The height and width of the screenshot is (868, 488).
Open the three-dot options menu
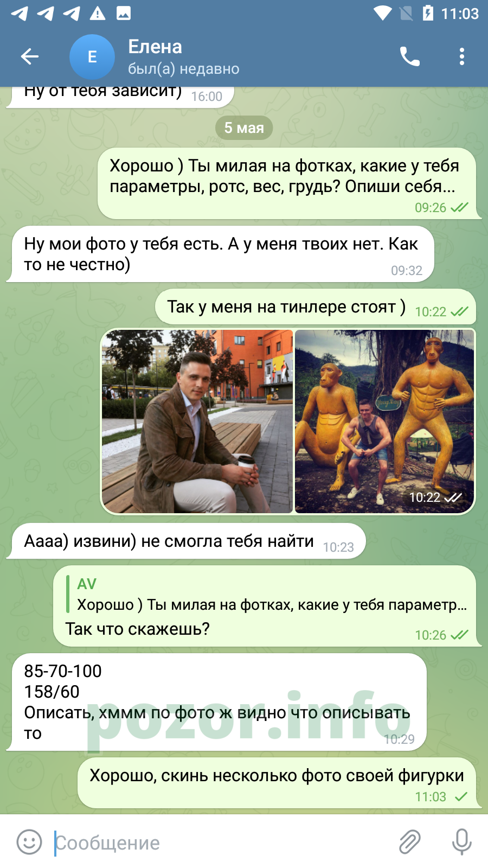462,56
